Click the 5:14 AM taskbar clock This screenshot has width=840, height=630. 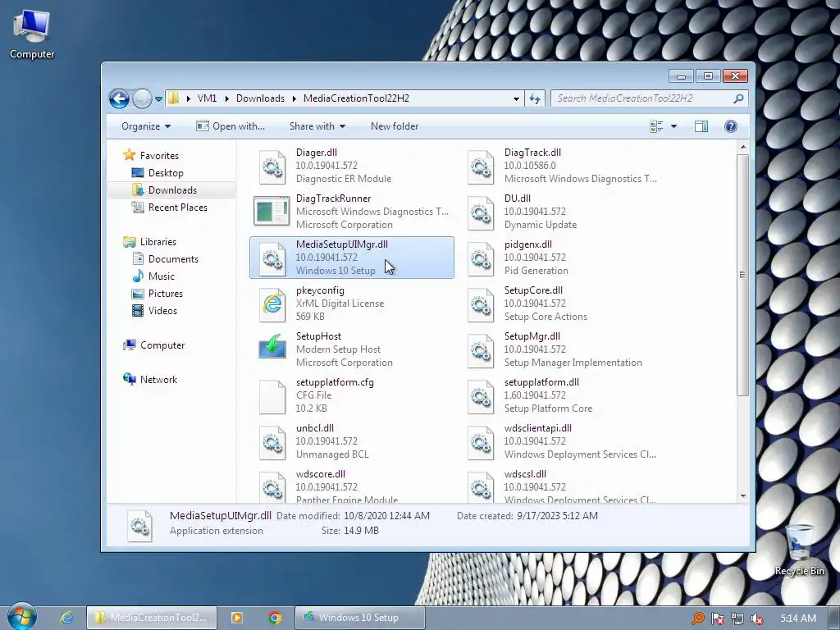coord(798,619)
